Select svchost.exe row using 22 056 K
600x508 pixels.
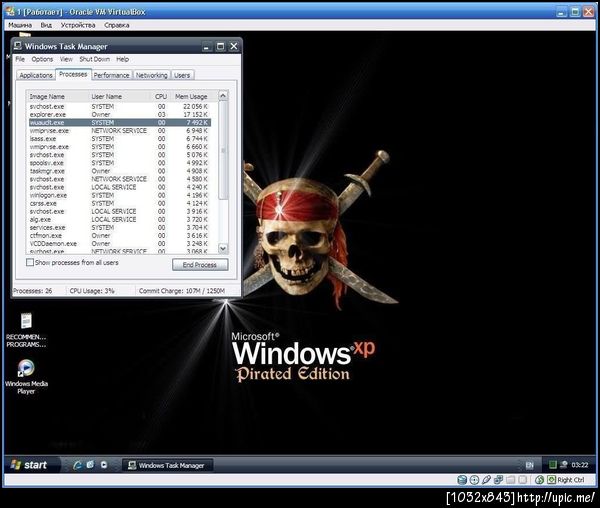(x=119, y=107)
